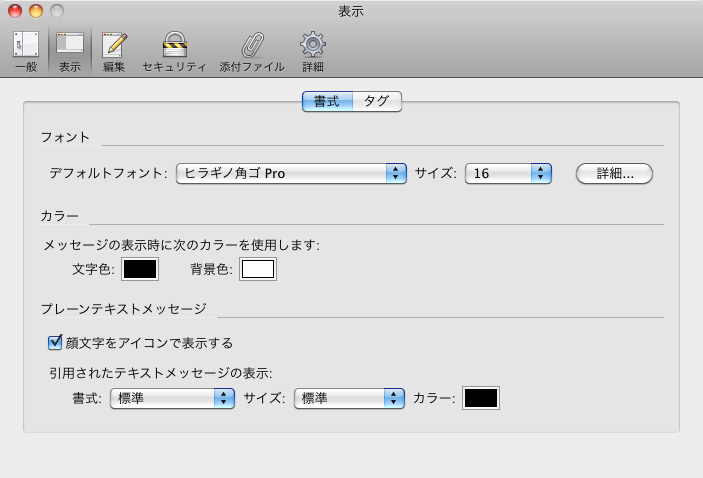Choose the quoted text カラー swatch
The image size is (703, 478).
pyautogui.click(x=480, y=398)
